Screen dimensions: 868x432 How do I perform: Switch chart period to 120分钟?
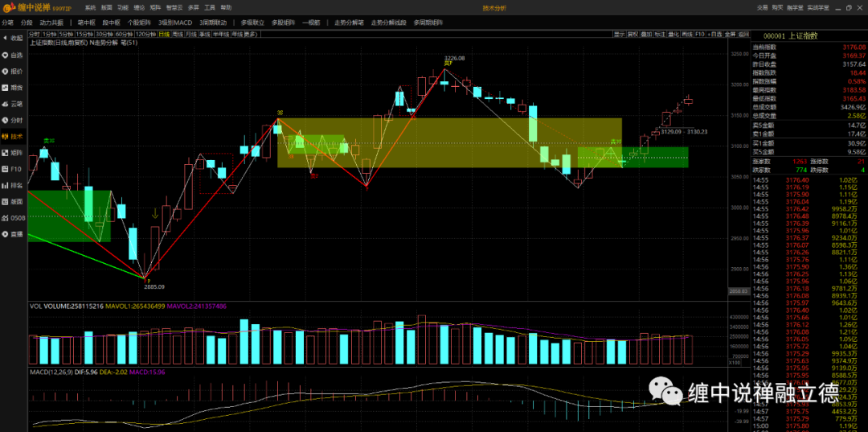145,35
